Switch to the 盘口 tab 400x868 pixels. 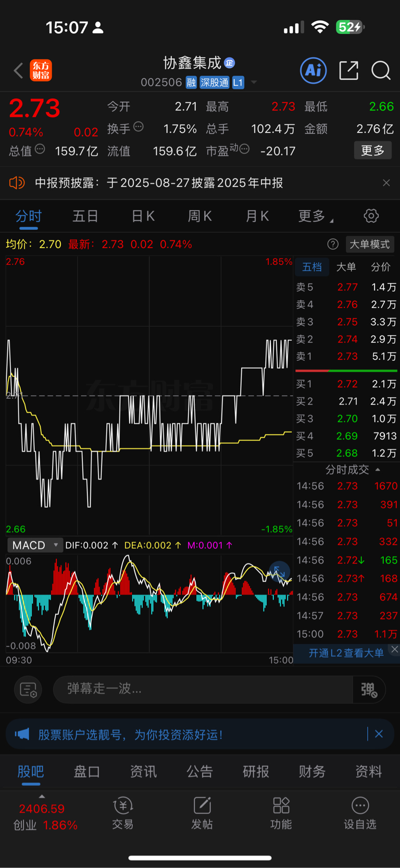tap(87, 772)
